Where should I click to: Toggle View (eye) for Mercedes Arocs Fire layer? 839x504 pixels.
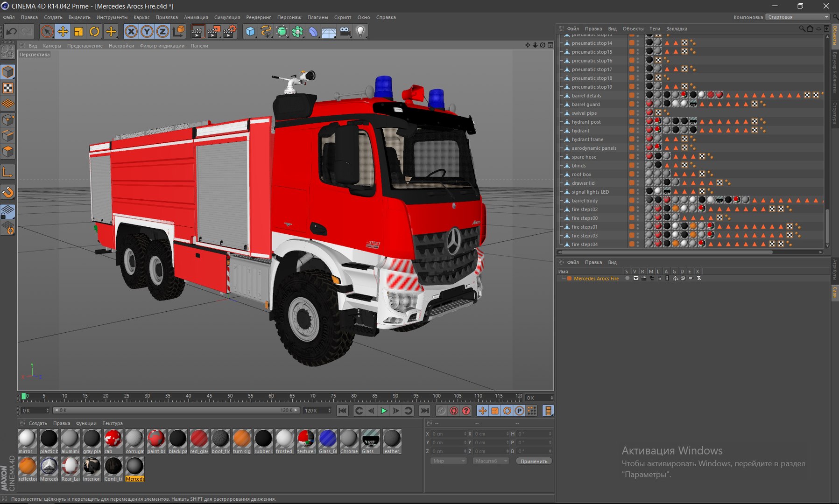coord(635,278)
